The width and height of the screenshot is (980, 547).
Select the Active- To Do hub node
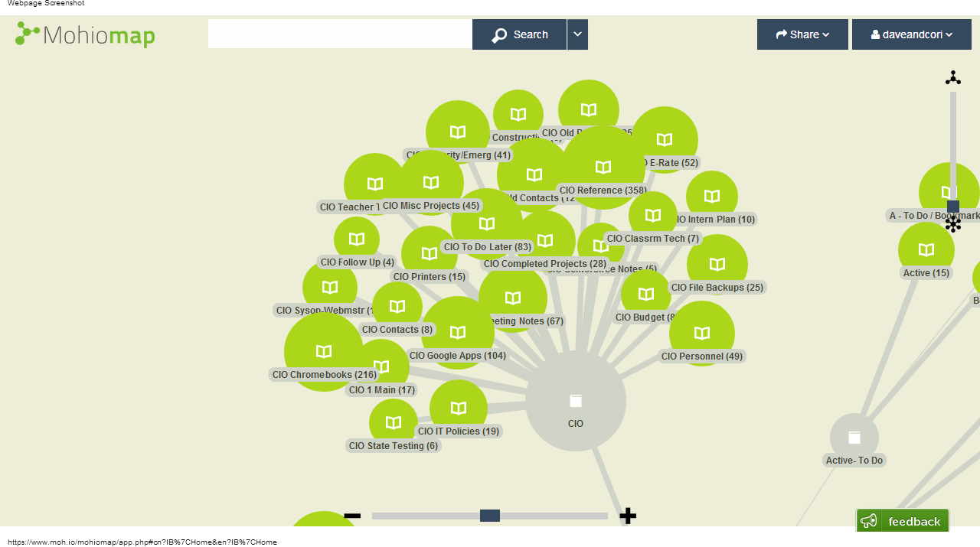tap(854, 436)
